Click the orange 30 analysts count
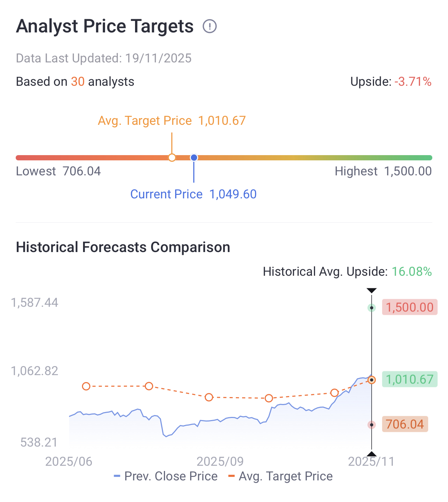448x502 pixels. click(x=78, y=82)
